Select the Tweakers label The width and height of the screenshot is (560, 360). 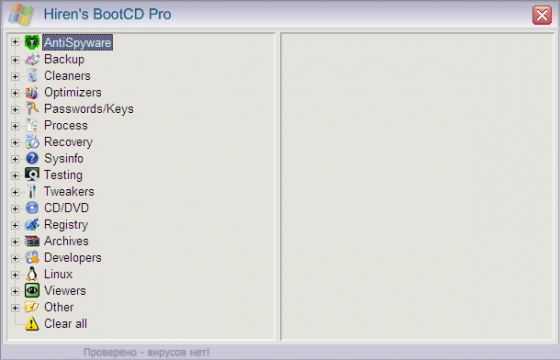point(69,191)
